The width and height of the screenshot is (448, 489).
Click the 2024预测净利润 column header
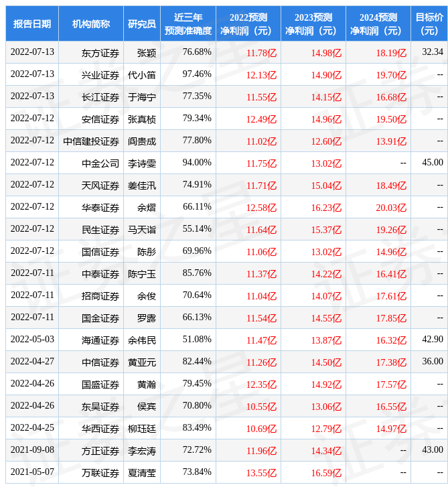pyautogui.click(x=378, y=23)
